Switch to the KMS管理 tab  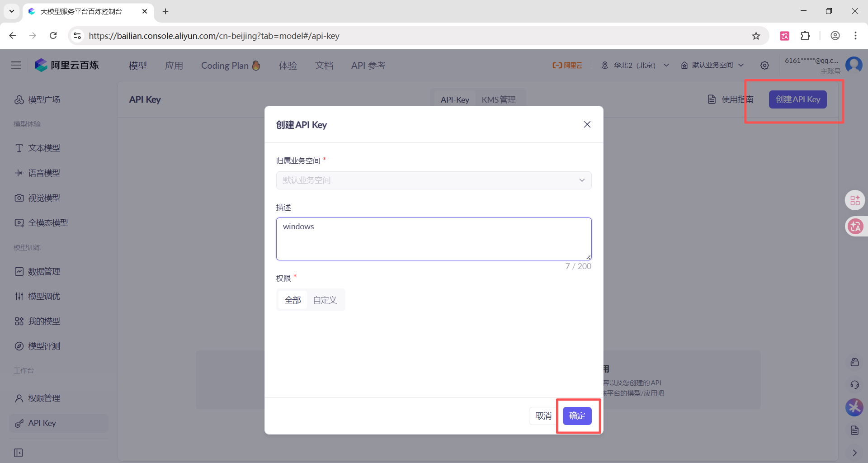498,99
